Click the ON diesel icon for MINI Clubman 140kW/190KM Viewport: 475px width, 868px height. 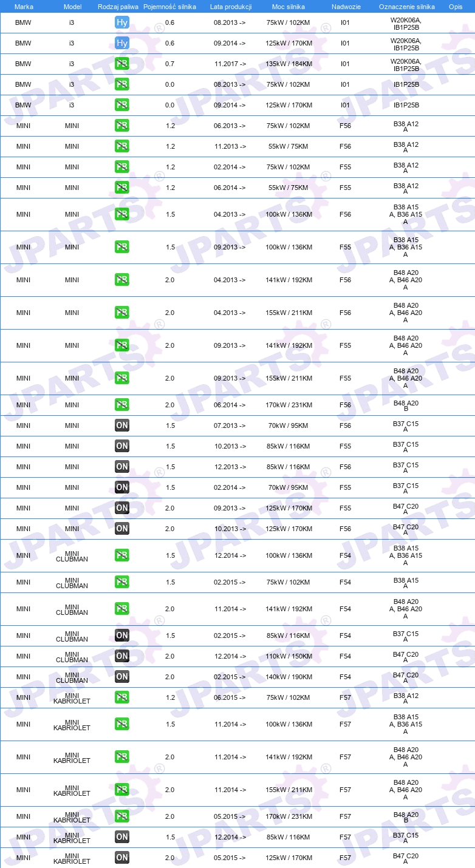tap(122, 677)
